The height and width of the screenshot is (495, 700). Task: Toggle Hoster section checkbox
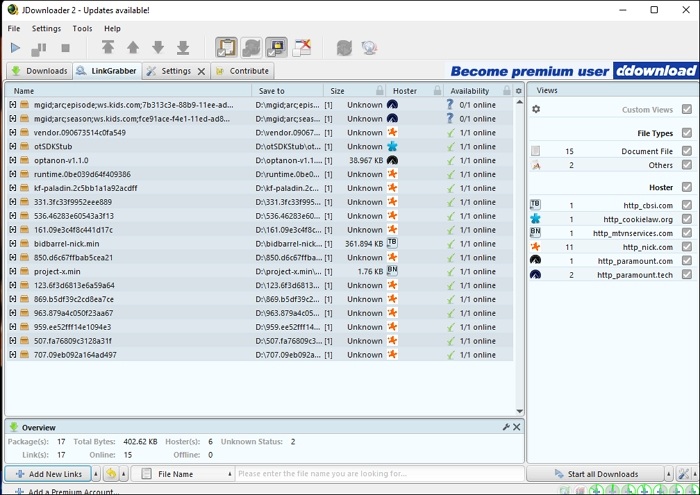pyautogui.click(x=687, y=187)
